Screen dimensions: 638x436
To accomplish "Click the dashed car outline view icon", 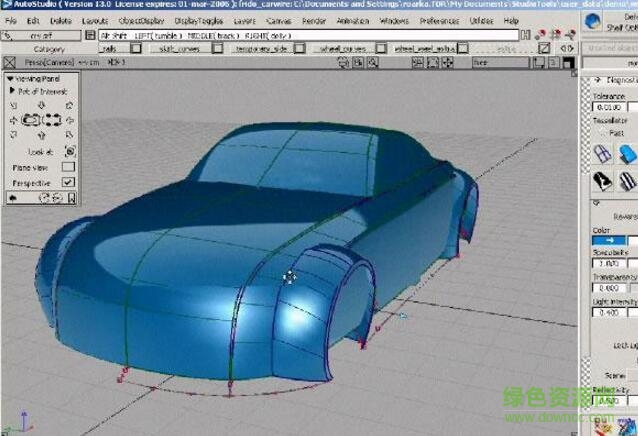I will tap(52, 120).
